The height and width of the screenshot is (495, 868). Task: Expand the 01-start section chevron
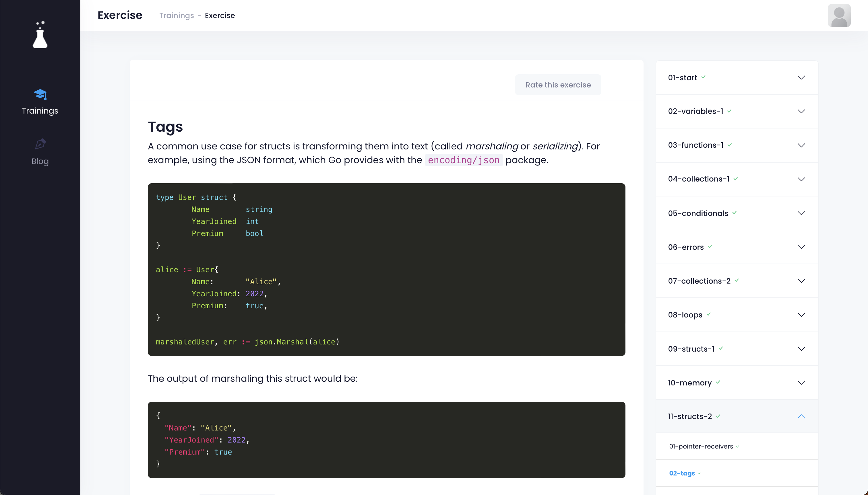801,77
